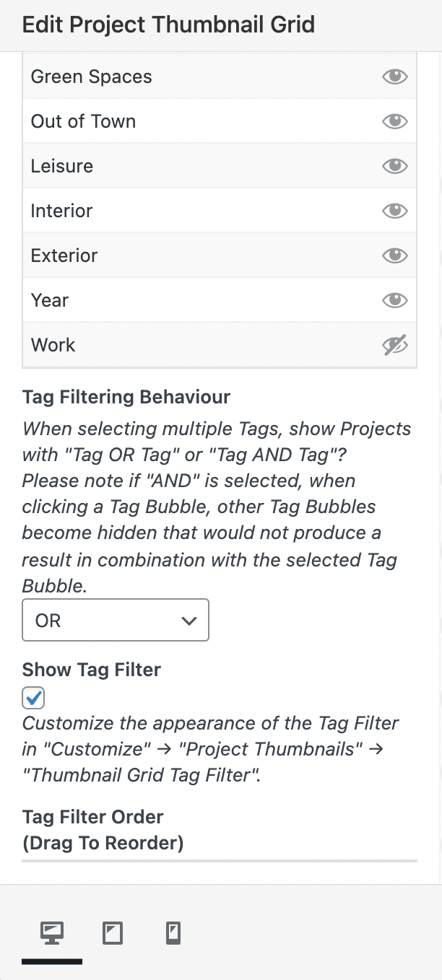This screenshot has width=442, height=980.
Task: Click the eye icon for Leisure
Action: coord(394,166)
